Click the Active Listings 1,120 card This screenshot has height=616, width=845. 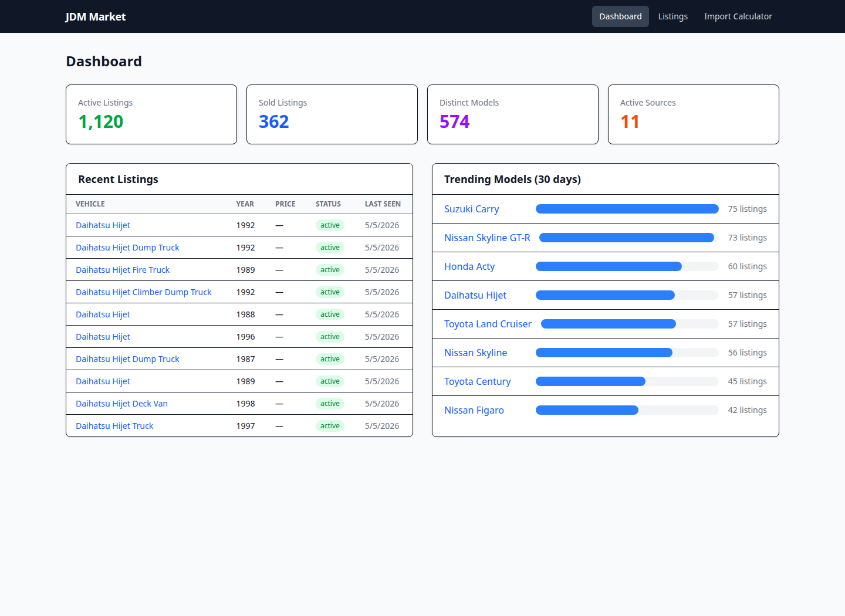coord(151,114)
